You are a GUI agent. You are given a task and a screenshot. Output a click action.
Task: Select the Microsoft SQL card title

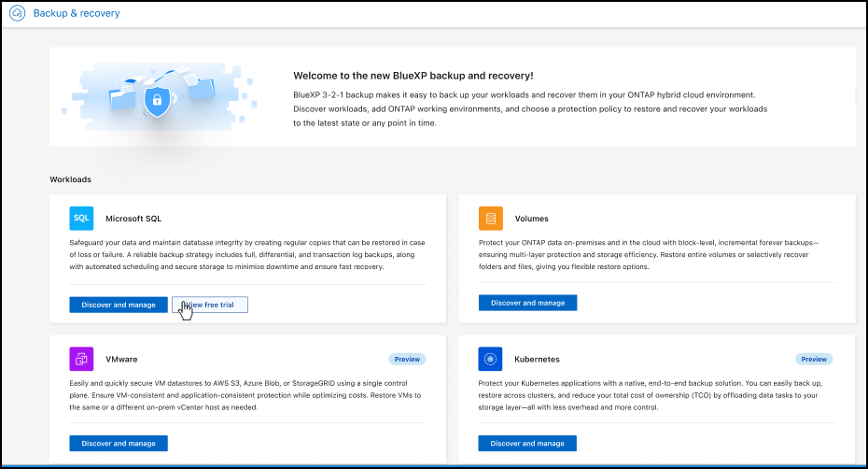click(133, 219)
